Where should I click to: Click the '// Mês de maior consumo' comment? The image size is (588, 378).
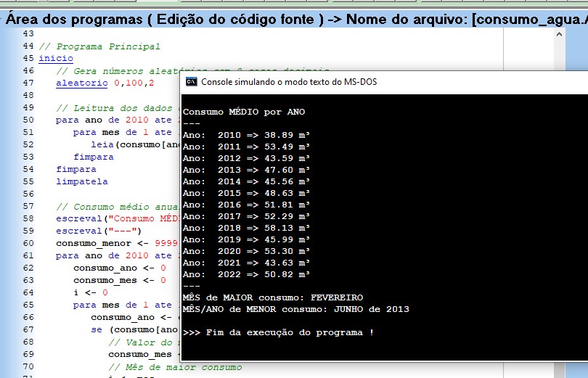(175, 367)
